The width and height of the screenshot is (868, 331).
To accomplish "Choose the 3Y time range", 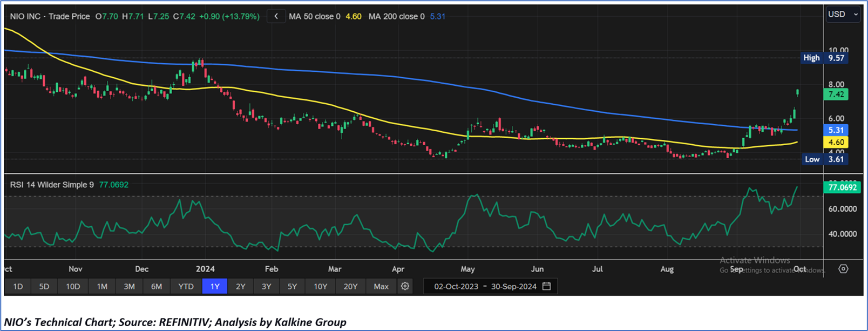I will [x=266, y=286].
